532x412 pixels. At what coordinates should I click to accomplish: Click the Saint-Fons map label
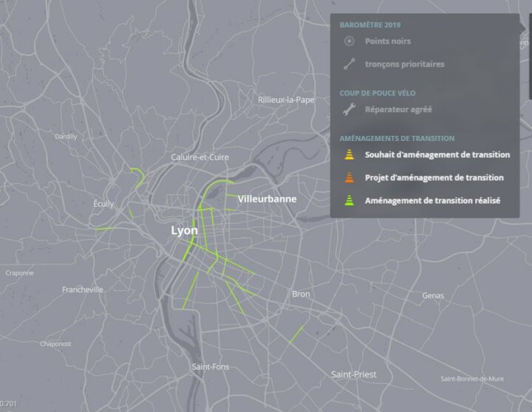tap(211, 367)
